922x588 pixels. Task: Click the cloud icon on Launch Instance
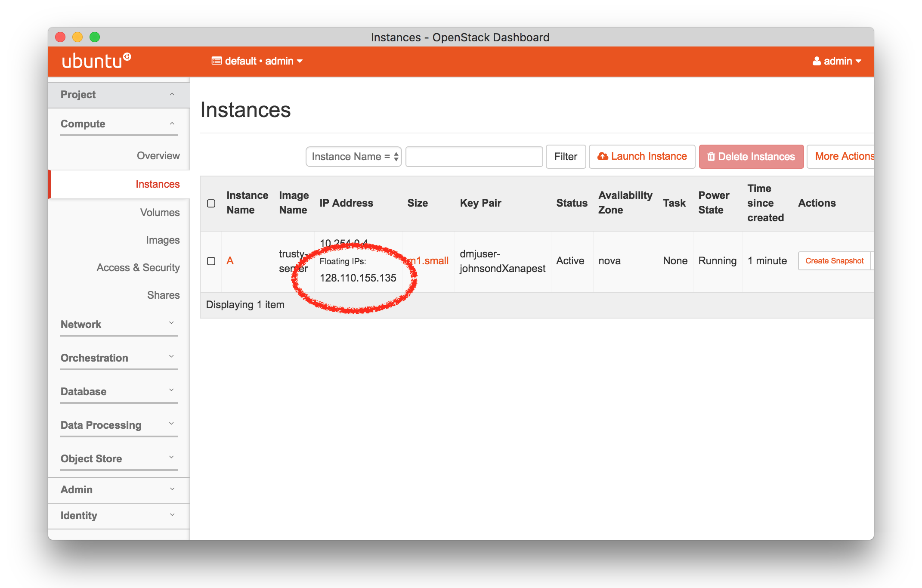(603, 156)
